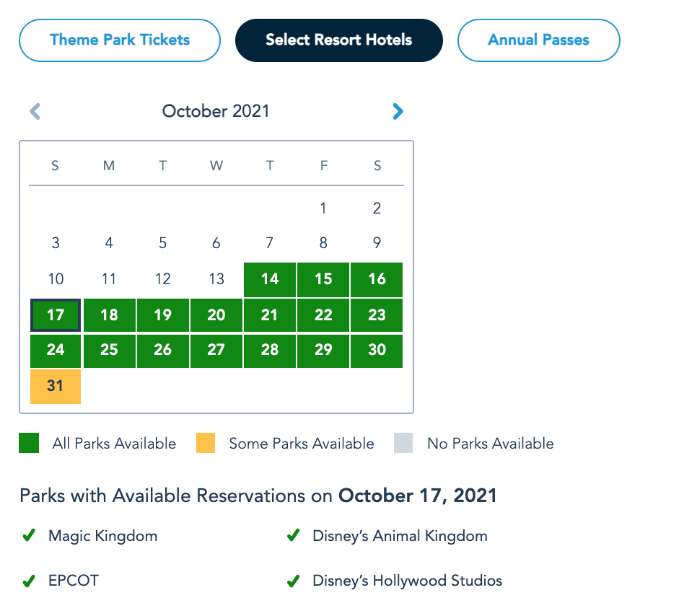Choose October 30 calendar date
The height and width of the screenshot is (616, 684).
click(377, 350)
